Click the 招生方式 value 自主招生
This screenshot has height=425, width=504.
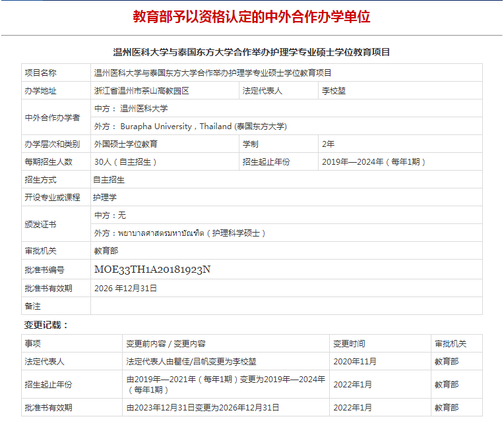pyautogui.click(x=109, y=179)
